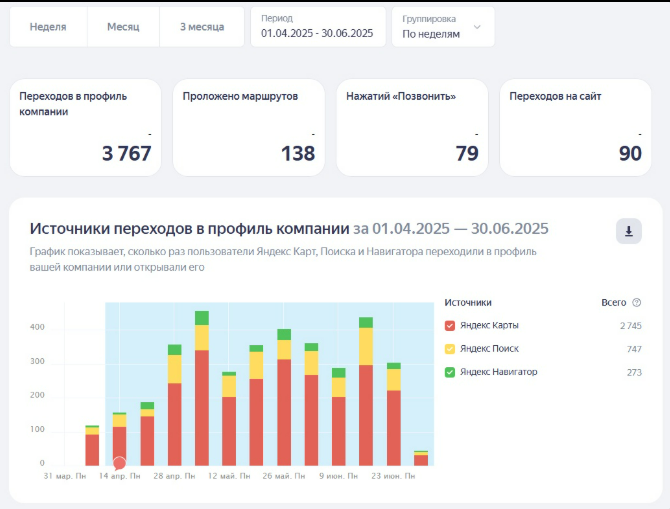The width and height of the screenshot is (670, 509).
Task: Click the Всего column heading
Action: 614,303
